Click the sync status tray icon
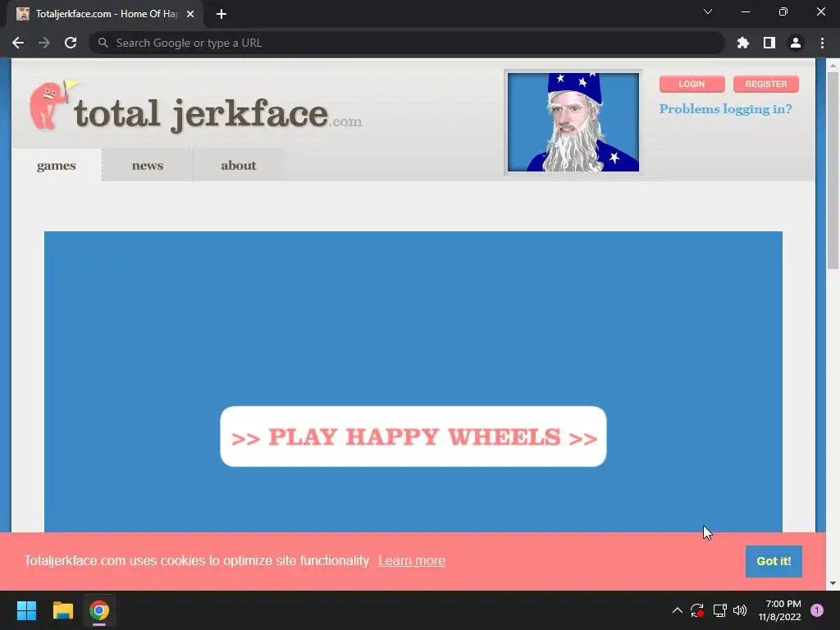This screenshot has height=630, width=840. point(697,610)
